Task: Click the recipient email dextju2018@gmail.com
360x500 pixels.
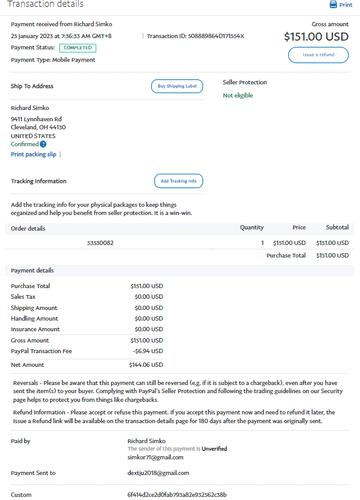Action: point(158,473)
